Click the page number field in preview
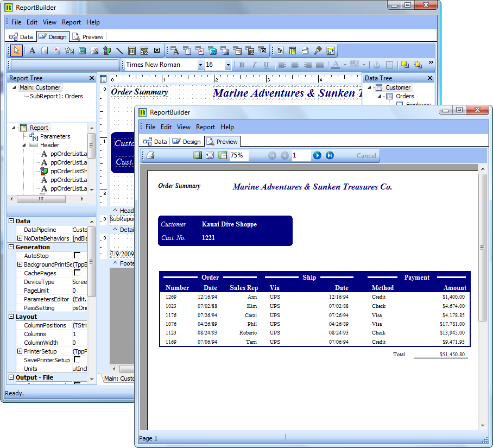This screenshot has height=448, width=493. coord(301,155)
